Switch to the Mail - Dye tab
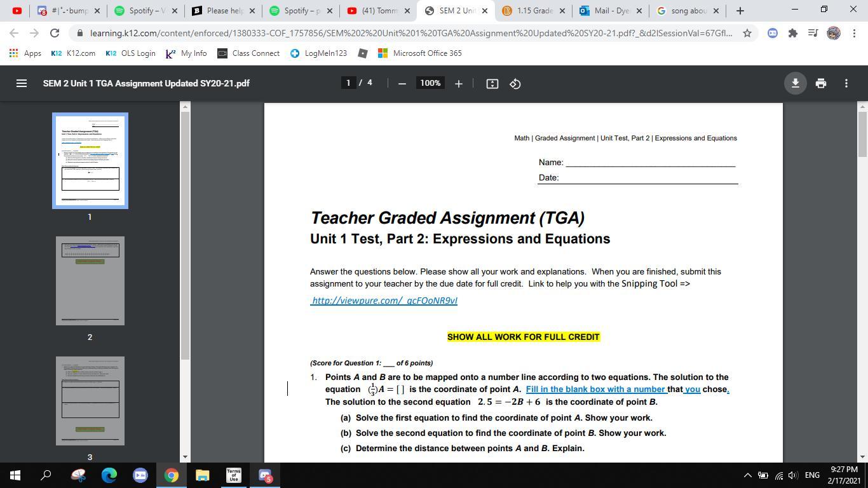 point(611,11)
